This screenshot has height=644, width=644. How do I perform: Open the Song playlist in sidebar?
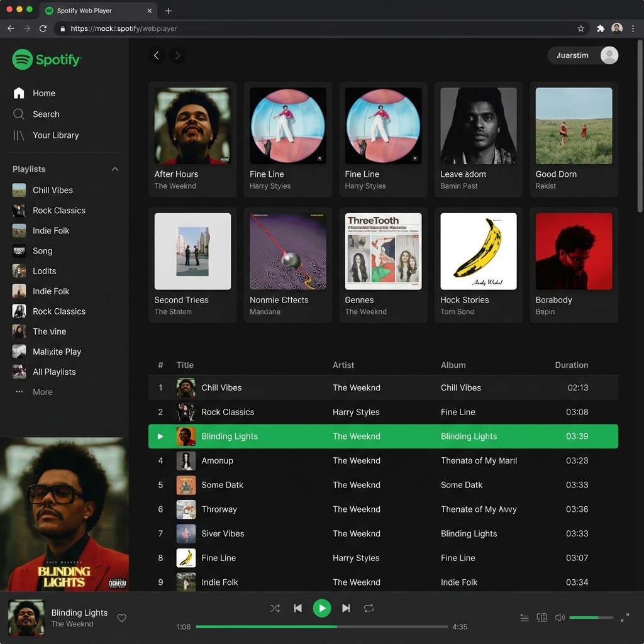pos(33,251)
